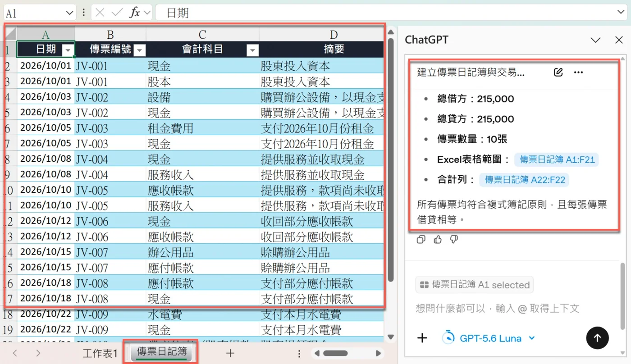631x364 pixels.
Task: Open Insert Function with the fx icon
Action: 134,13
